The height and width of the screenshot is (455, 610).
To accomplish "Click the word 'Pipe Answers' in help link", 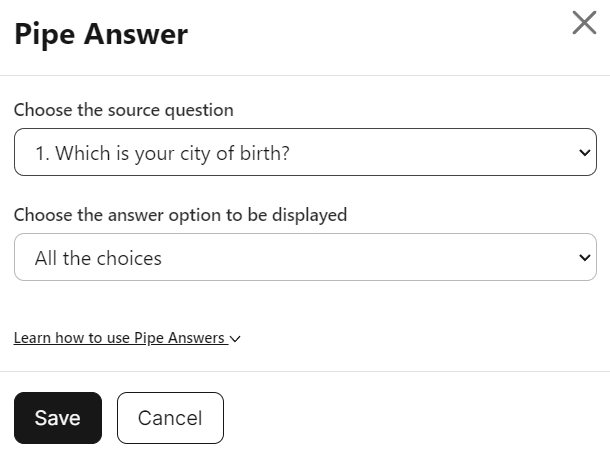I will tap(179, 338).
